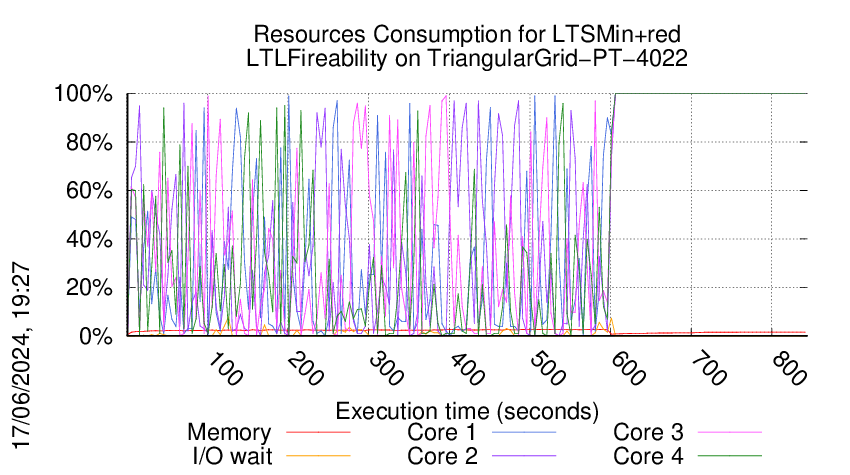The image size is (850, 475).
Task: Click the 'Memory' legend label
Action: click(229, 432)
